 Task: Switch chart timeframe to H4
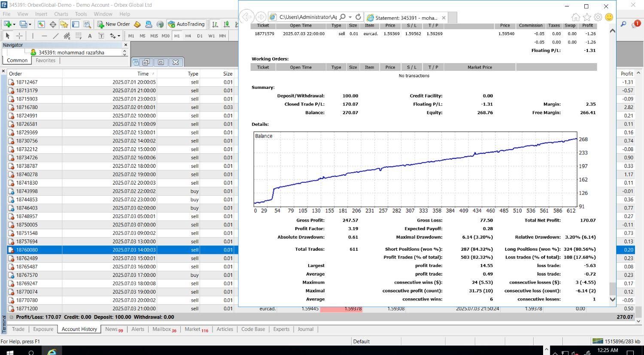point(188,36)
